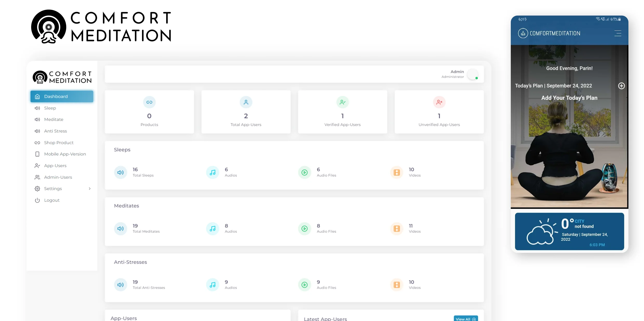
Task: Click the Total Sleeps speaker icon
Action: 120,172
